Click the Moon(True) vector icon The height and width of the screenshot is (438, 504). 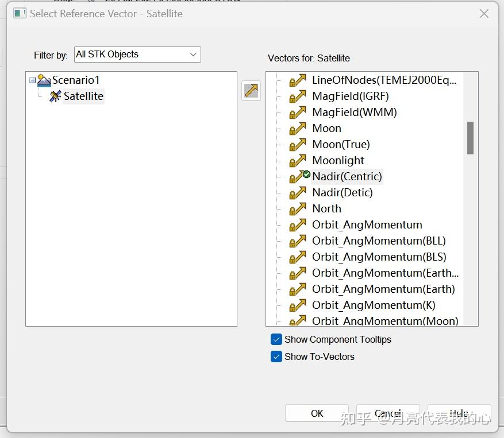(298, 145)
